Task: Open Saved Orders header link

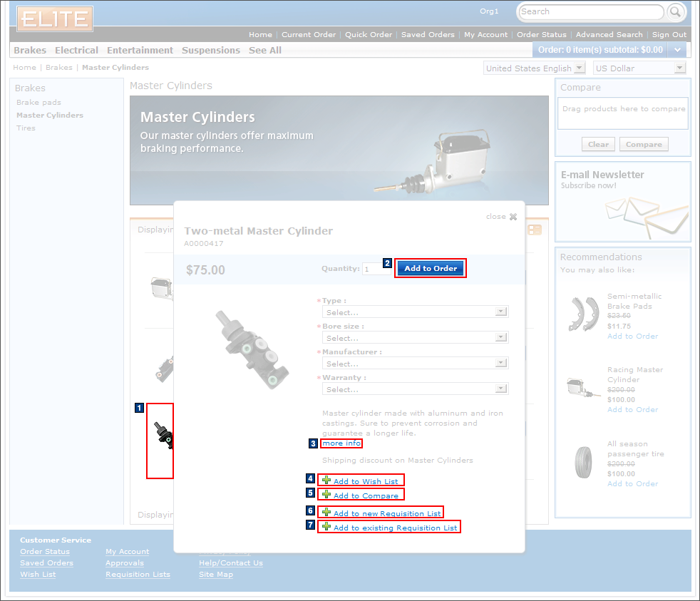Action: [428, 34]
